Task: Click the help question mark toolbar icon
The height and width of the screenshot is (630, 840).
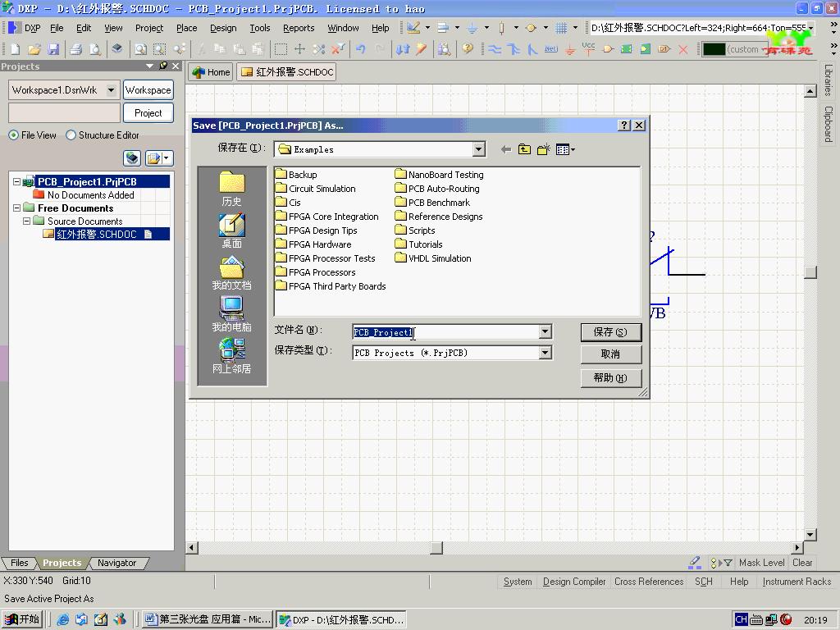Action: coord(468,49)
